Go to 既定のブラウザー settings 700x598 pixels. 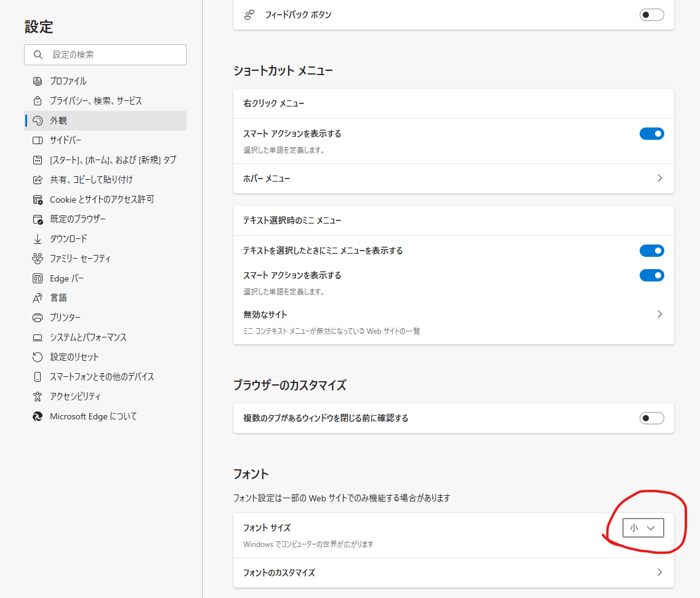[105, 219]
